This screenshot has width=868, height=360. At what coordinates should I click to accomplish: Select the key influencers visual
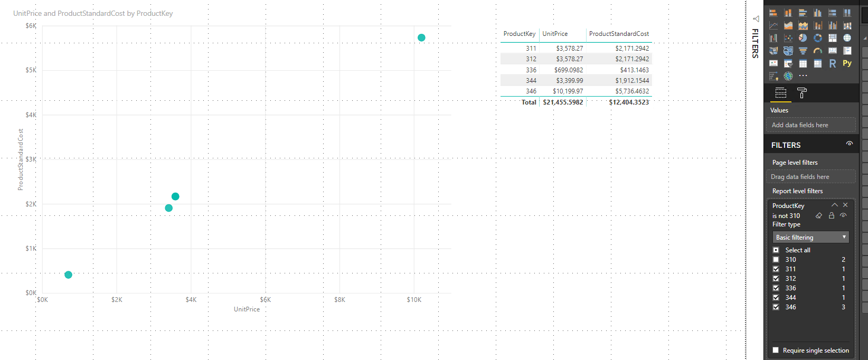coord(773,76)
